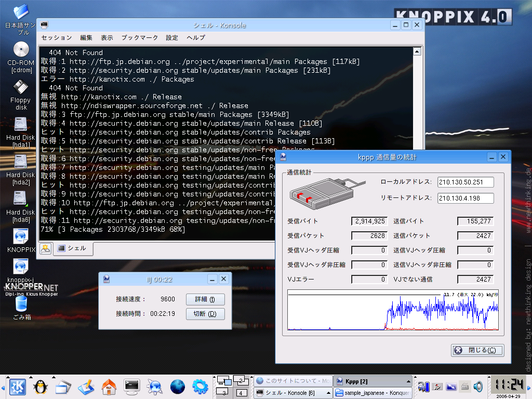Select the シェル session tab in Konsole
Screen dimensions: 532x399
coord(73,249)
